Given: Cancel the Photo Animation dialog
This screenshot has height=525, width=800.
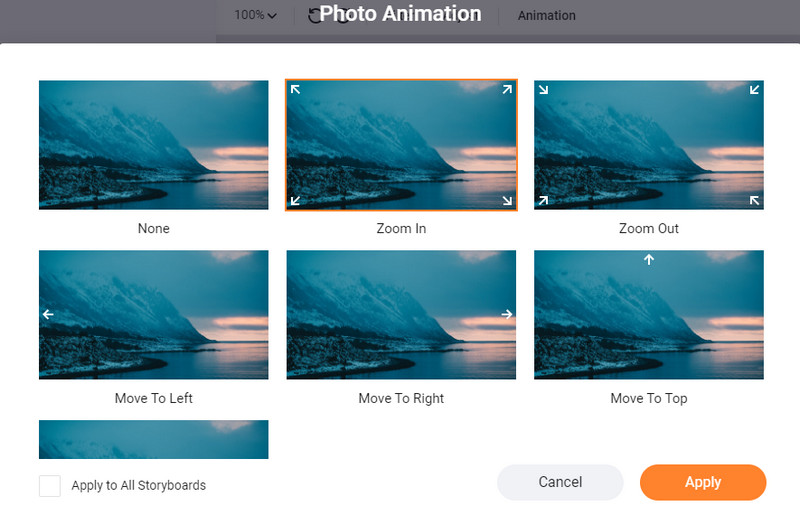Looking at the screenshot, I should click(x=560, y=482).
